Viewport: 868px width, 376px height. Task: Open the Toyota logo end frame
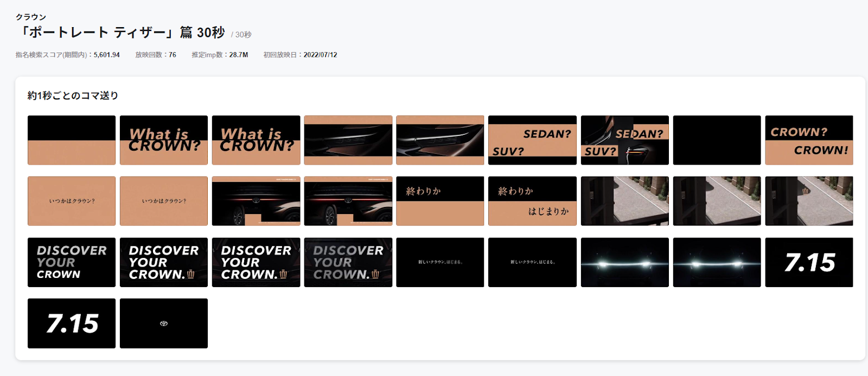point(164,323)
